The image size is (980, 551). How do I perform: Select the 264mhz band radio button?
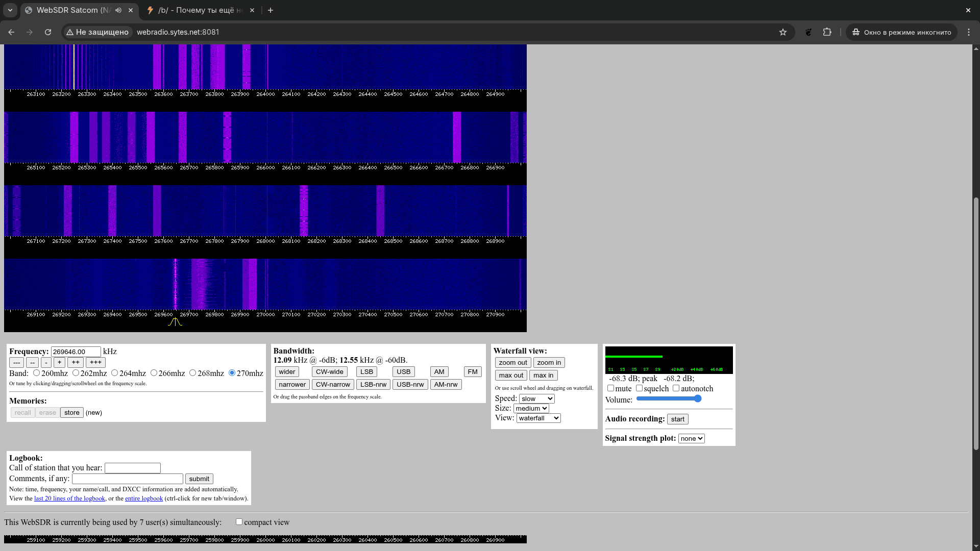115,373
